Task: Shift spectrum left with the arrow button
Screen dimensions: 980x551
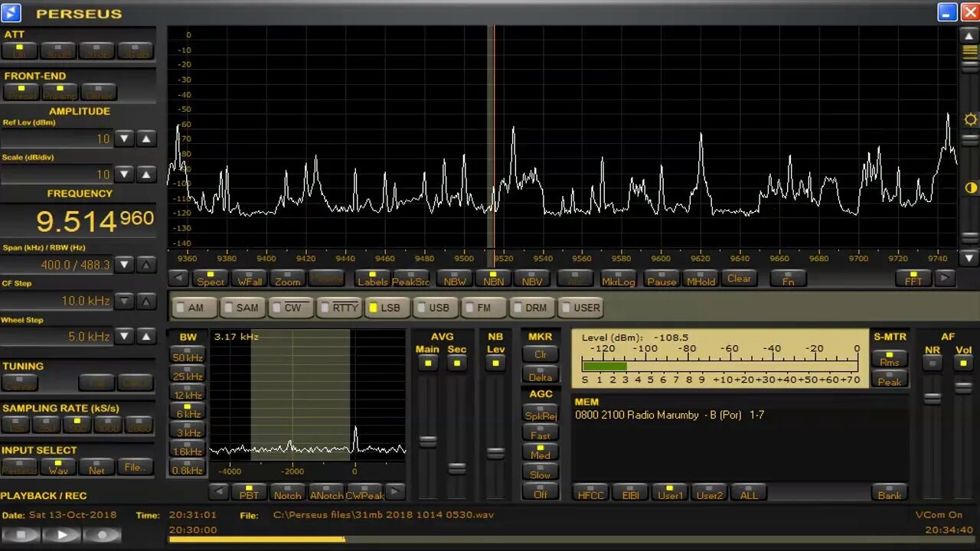Action: click(178, 278)
